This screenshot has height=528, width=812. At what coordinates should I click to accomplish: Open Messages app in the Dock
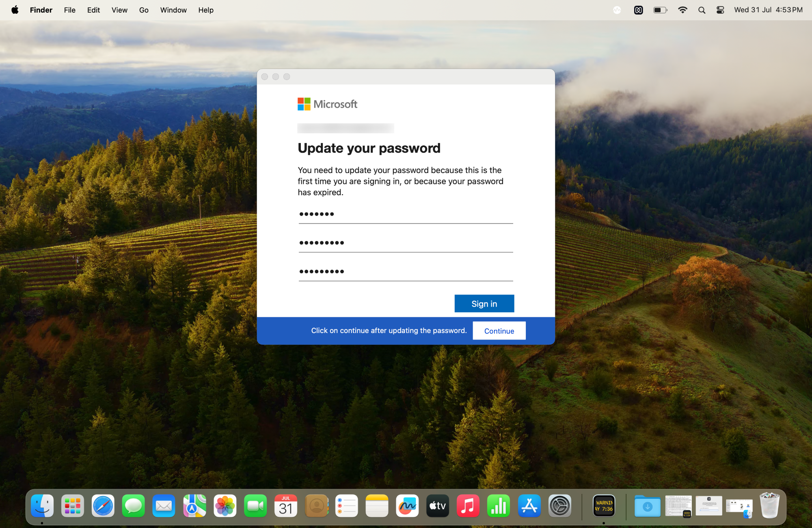(x=134, y=506)
